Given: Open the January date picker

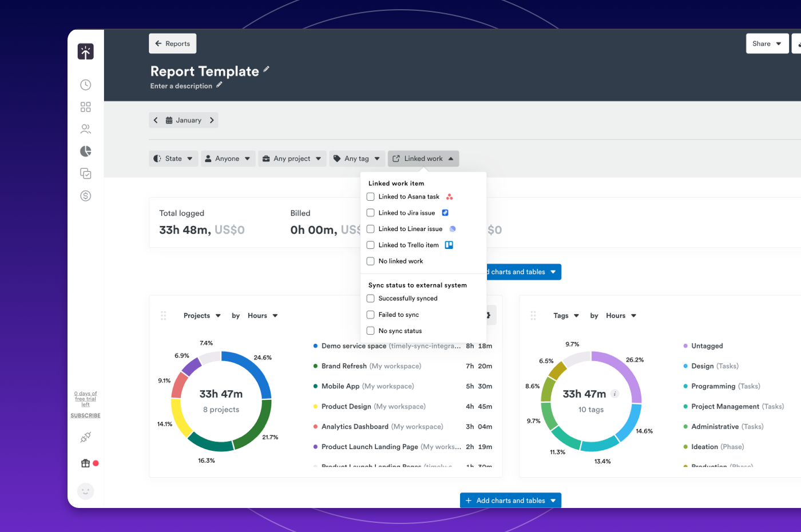Looking at the screenshot, I should [x=183, y=120].
